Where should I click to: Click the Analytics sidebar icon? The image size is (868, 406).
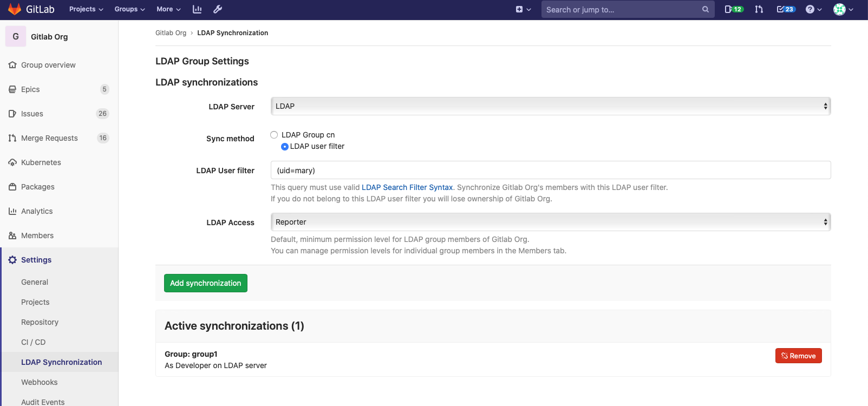click(12, 211)
